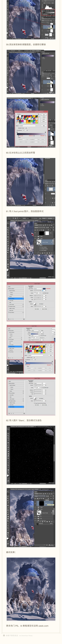The image size is (62, 644).
Task: Toggle Dither checkbox in Gradient Overlay dialog
Action: click(40, 331)
